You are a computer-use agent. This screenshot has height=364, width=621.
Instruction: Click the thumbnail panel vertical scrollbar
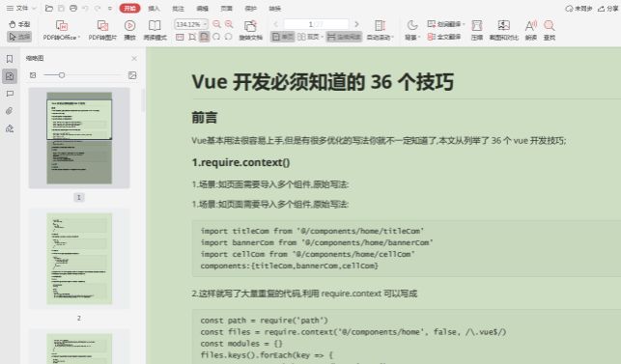[x=143, y=99]
